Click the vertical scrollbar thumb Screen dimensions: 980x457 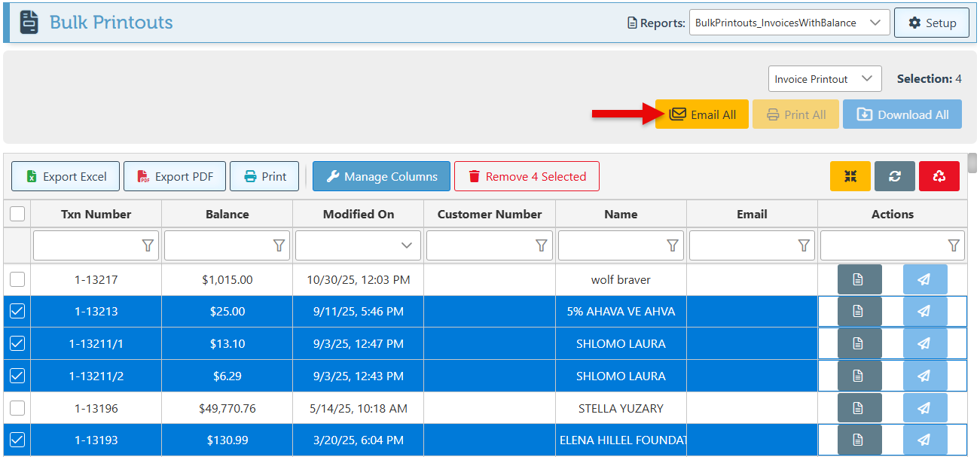click(x=972, y=163)
